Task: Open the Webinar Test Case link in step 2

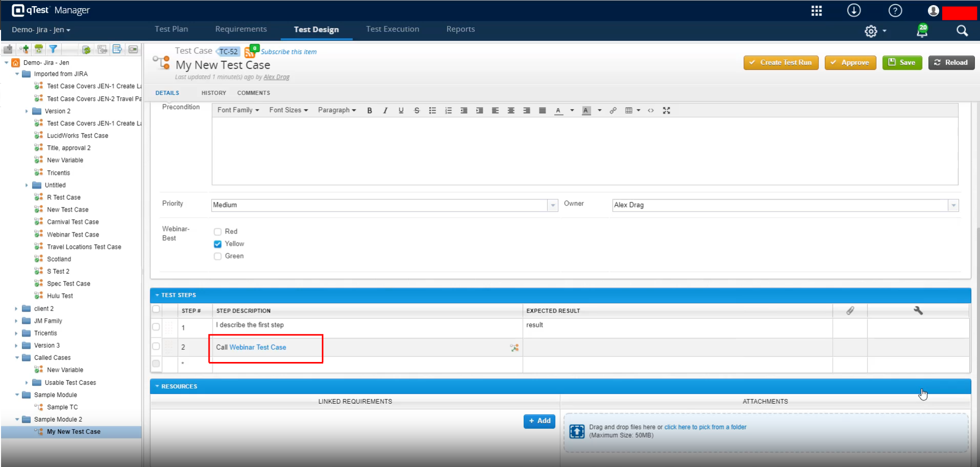Action: [x=257, y=347]
